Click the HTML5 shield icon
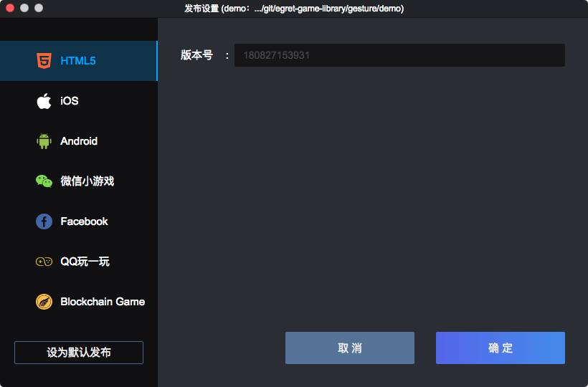The height and width of the screenshot is (387, 588). click(x=44, y=61)
